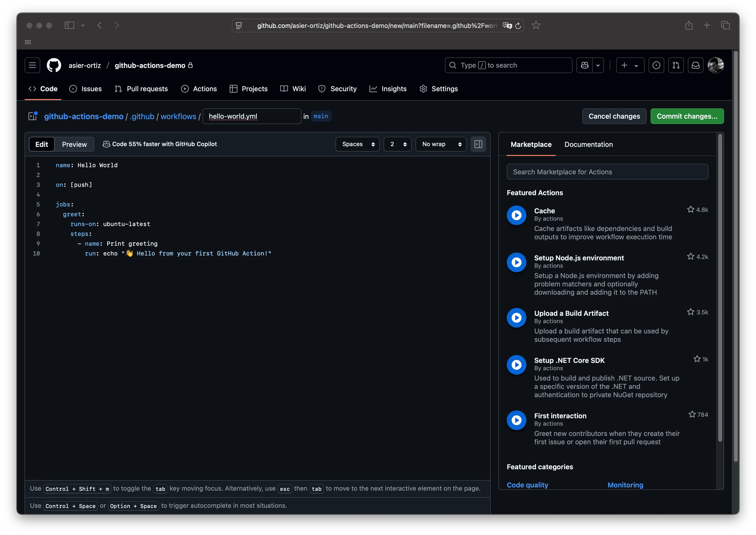
Task: Open the user avatar menu
Action: pyautogui.click(x=716, y=65)
